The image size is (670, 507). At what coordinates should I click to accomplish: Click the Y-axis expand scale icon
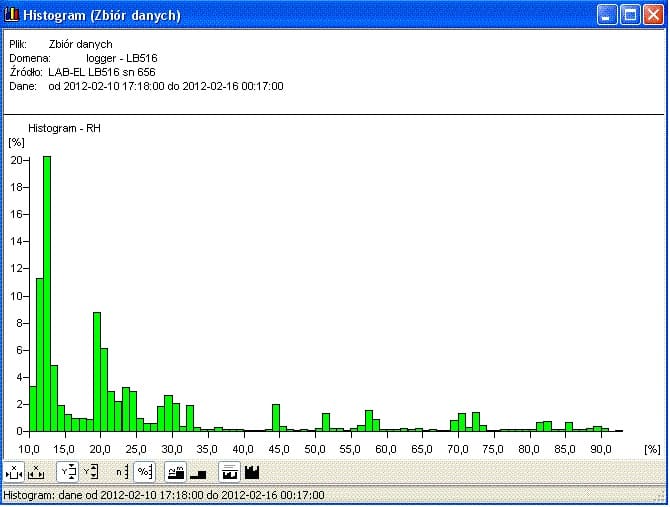pyautogui.click(x=90, y=472)
